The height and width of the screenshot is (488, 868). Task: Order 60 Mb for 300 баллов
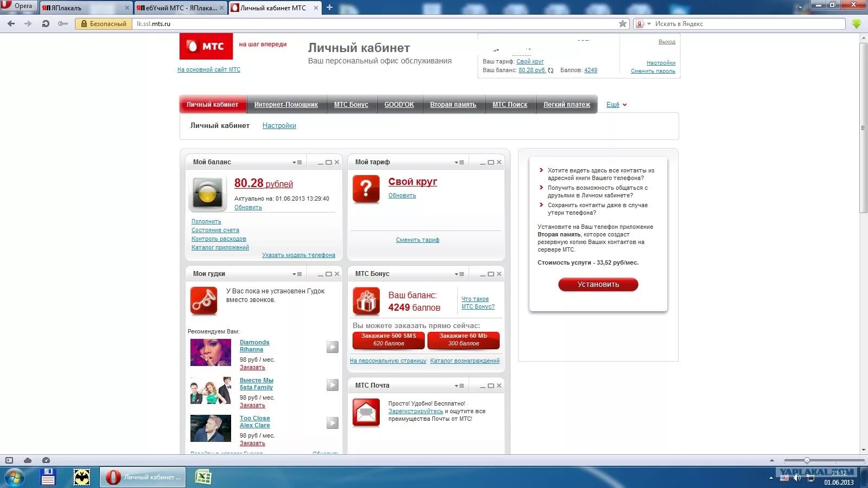coord(463,340)
